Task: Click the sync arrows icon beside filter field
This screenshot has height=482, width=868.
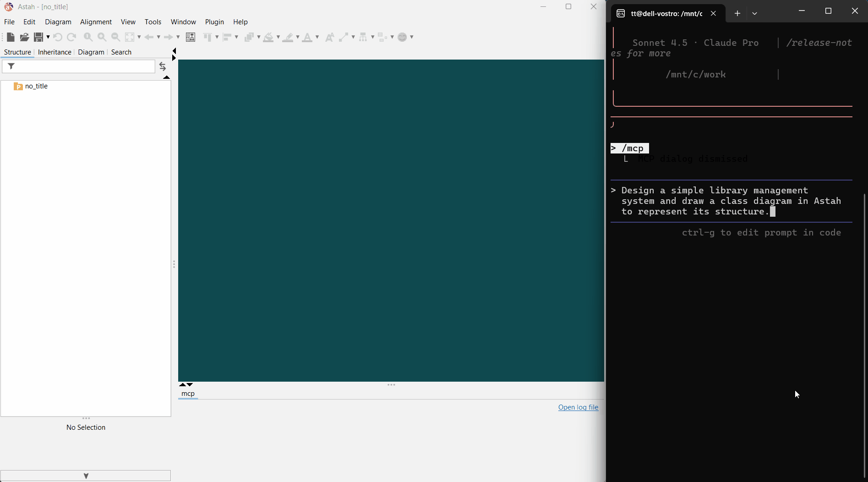Action: click(163, 67)
